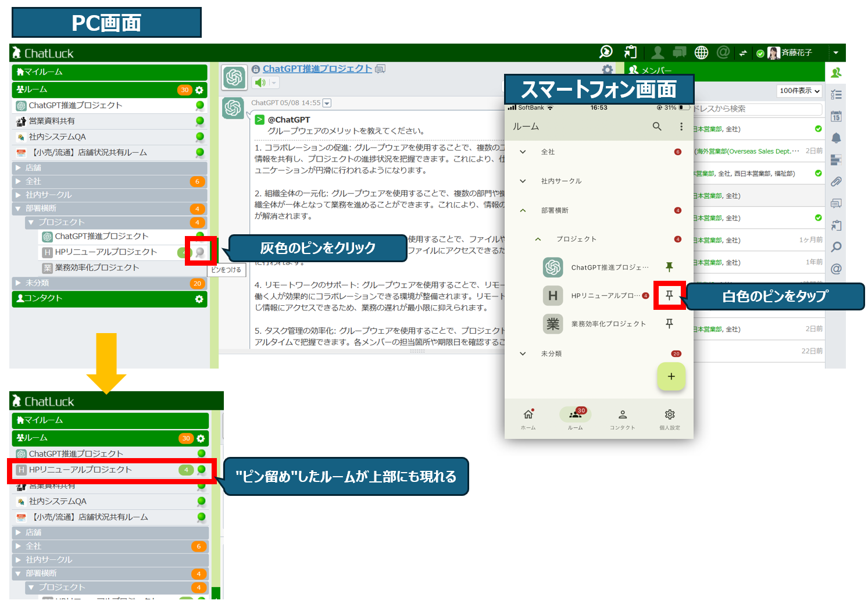Screen dimensions: 868x604
Task: Click the clipboard shortcut icon in top header
Action: (x=630, y=52)
